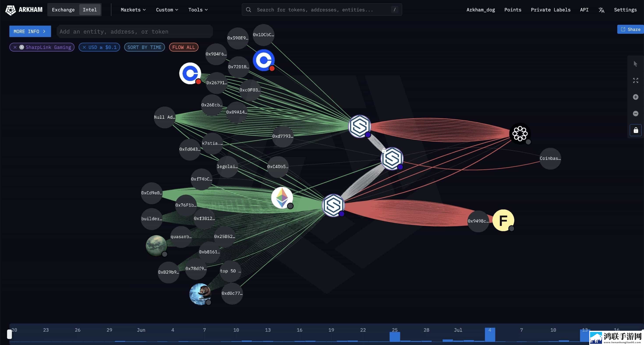The width and height of the screenshot is (644, 345).
Task: Focus the top search bar
Action: (322, 10)
